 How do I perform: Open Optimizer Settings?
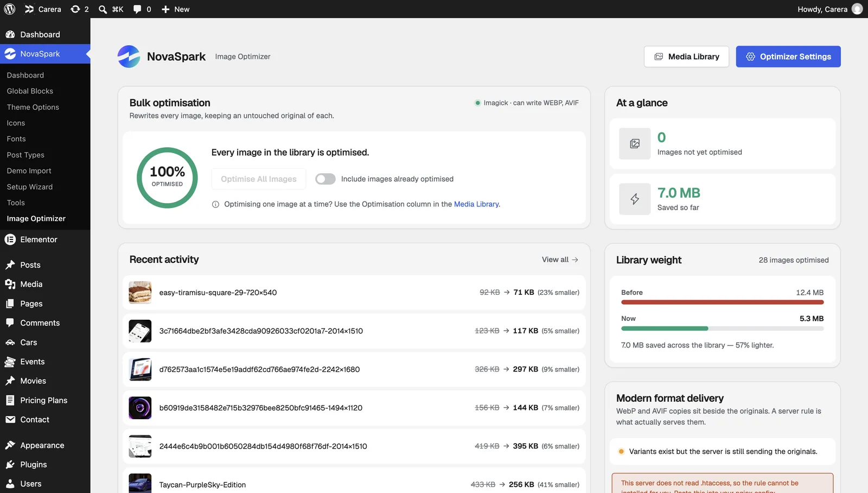point(788,56)
